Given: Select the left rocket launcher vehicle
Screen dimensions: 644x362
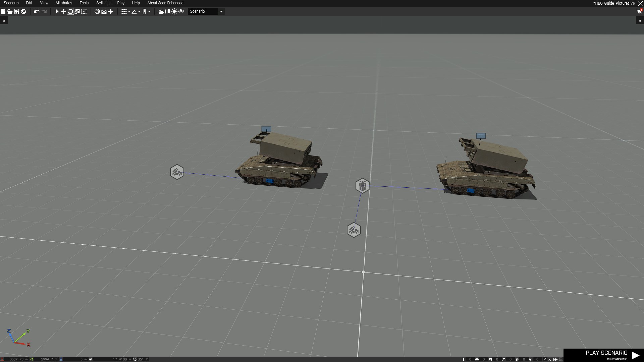Looking at the screenshot, I should point(279,160).
